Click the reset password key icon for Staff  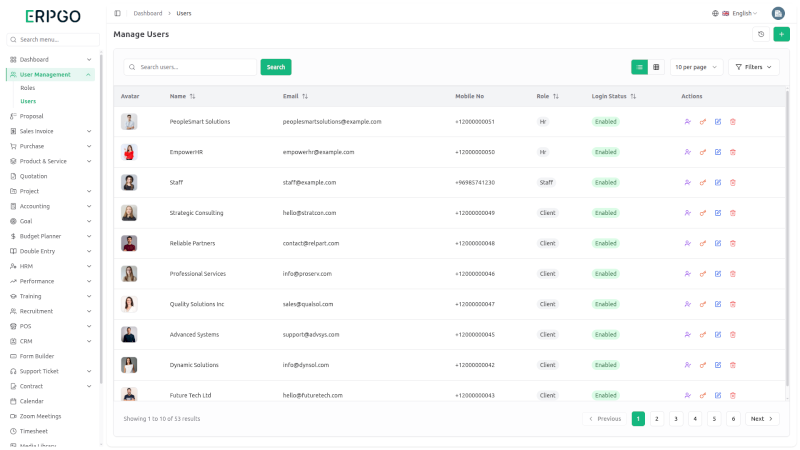pyautogui.click(x=703, y=183)
